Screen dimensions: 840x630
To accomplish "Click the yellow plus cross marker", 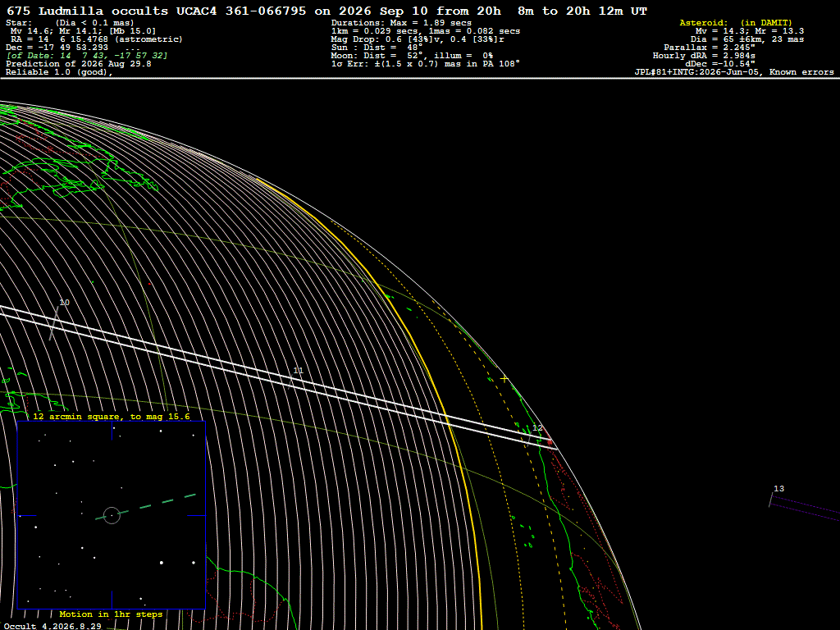I will [x=504, y=379].
